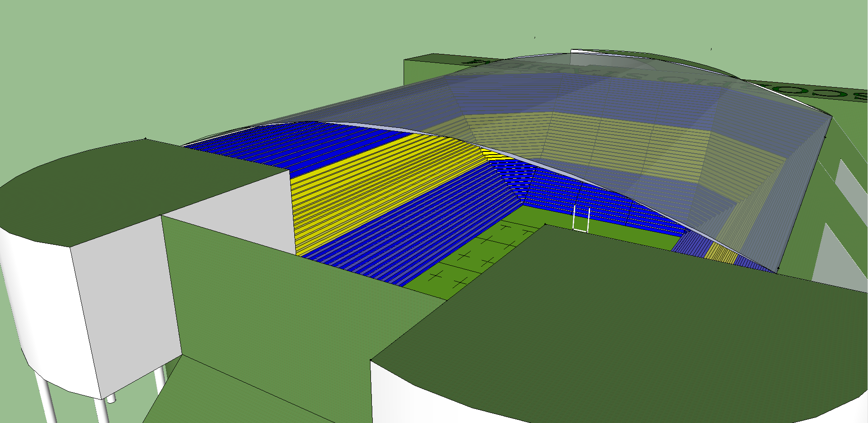Click the white support columns under left tower
868x423 pixels.
(x=48, y=399)
